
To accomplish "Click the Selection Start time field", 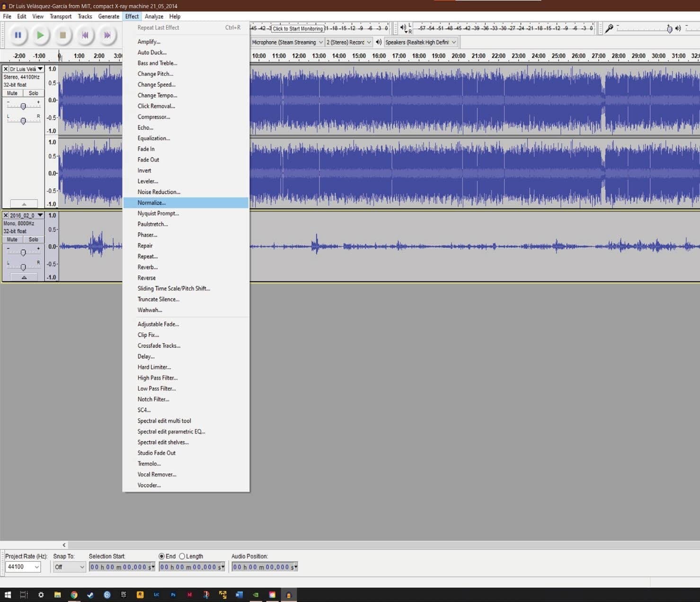I will 122,567.
